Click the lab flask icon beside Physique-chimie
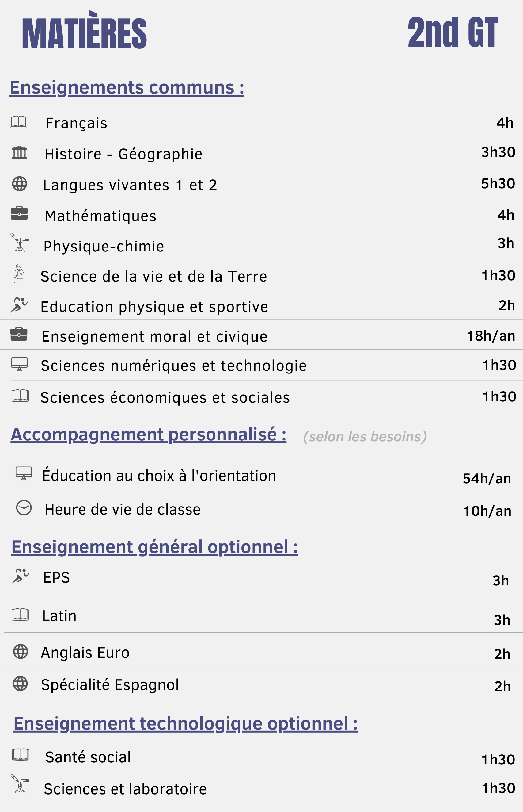523x812 pixels. pyautogui.click(x=19, y=243)
